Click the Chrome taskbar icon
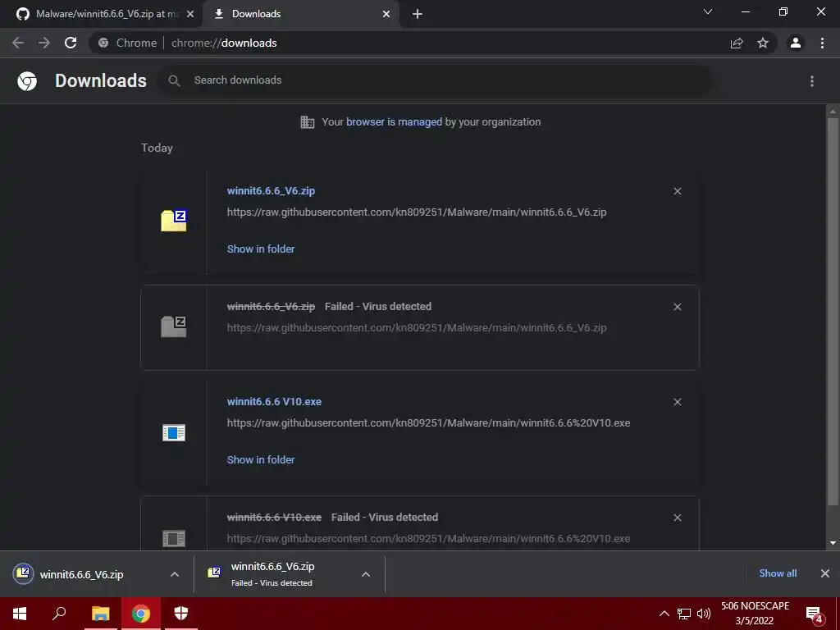 tap(140, 614)
